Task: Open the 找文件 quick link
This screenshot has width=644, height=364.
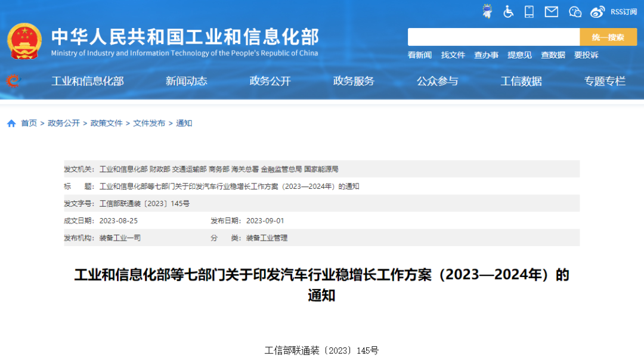Action: tap(453, 55)
